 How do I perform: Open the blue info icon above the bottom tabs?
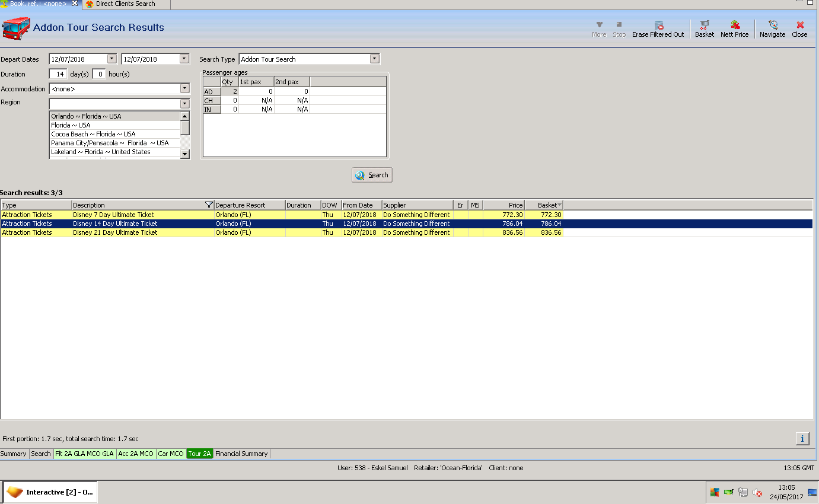[x=802, y=439]
